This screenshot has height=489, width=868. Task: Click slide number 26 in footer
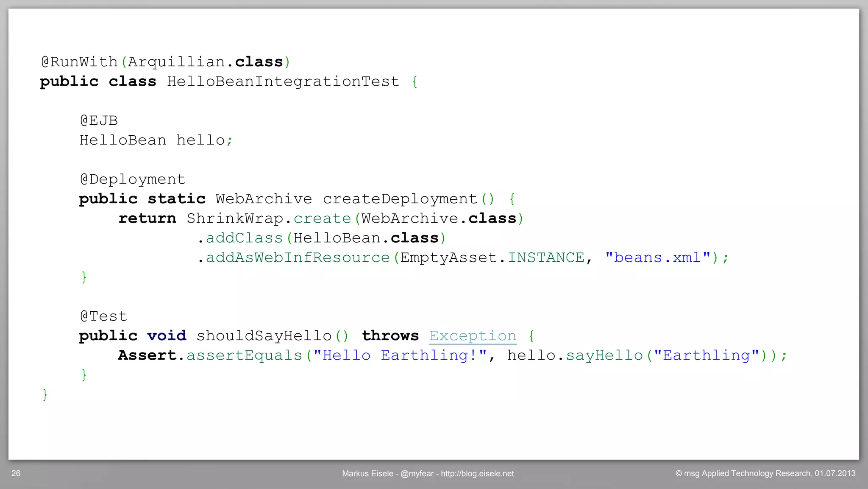pyautogui.click(x=16, y=473)
